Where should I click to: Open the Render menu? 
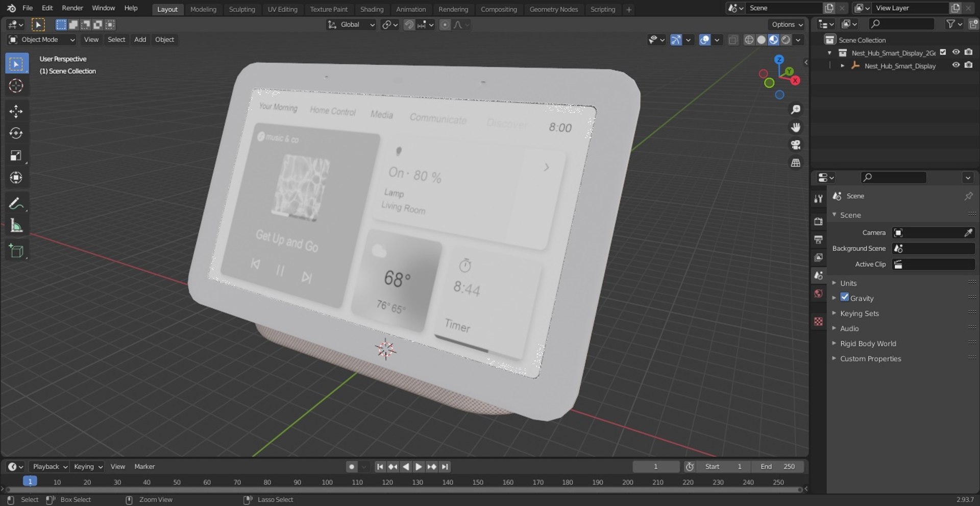(x=72, y=8)
